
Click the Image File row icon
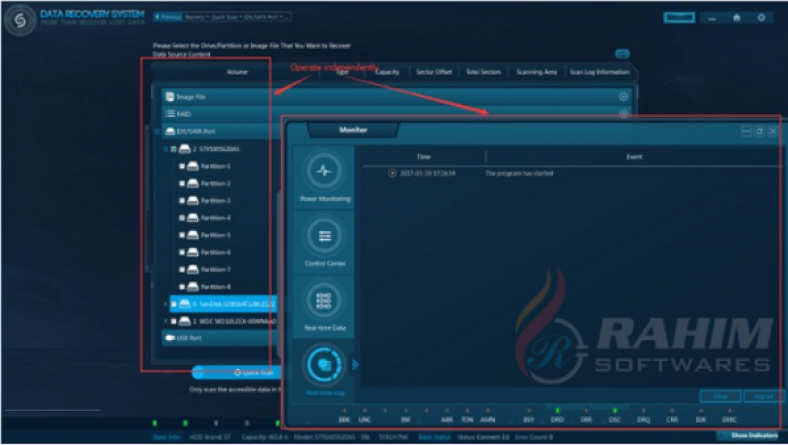[170, 97]
